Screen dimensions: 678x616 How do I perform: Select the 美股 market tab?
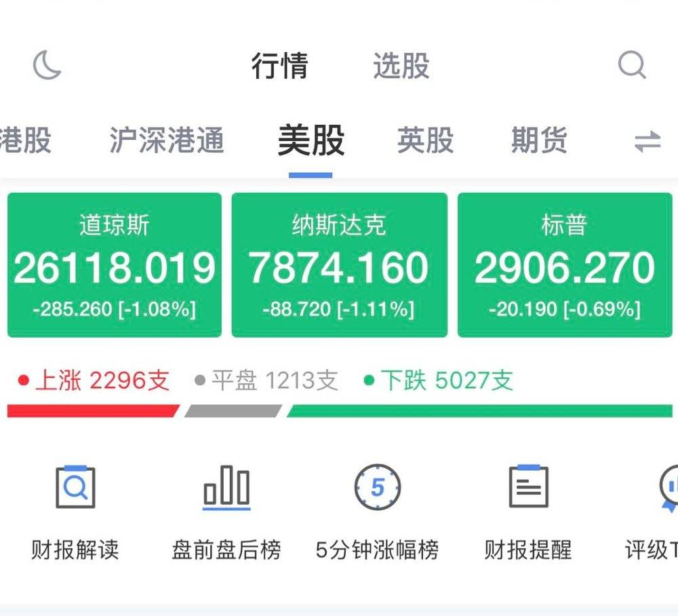pos(311,140)
